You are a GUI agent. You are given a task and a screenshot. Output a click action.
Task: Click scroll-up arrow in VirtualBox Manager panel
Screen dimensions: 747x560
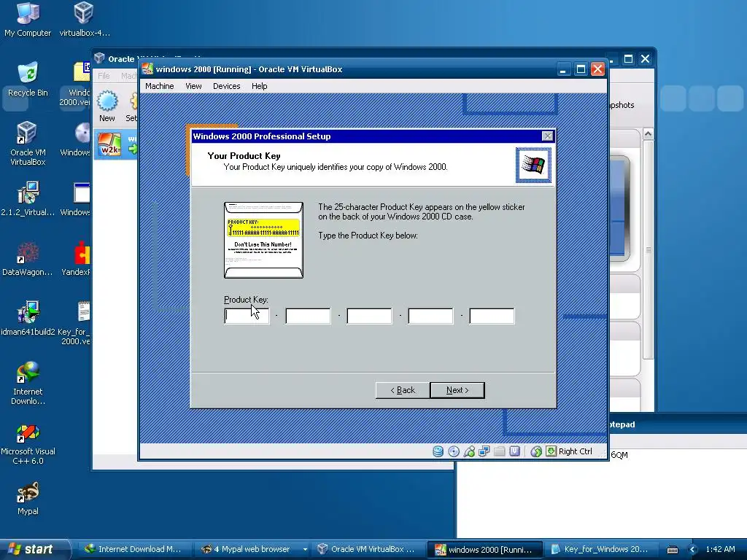(x=648, y=134)
